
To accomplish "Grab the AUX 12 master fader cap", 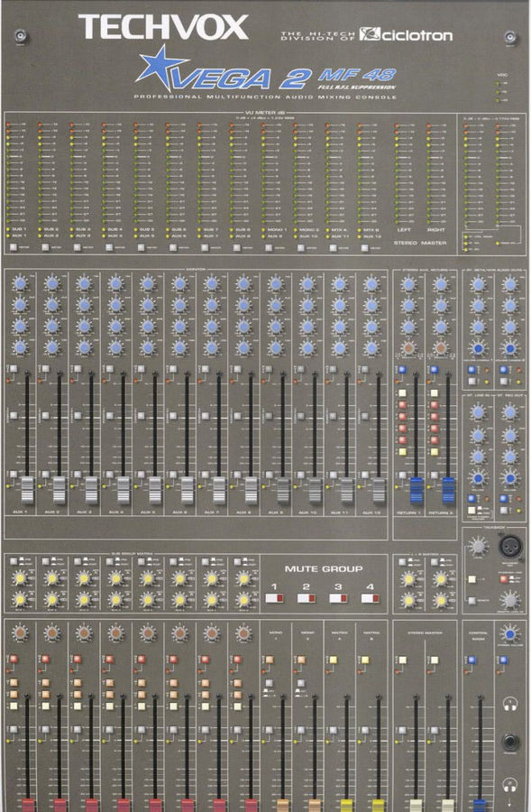I will pyautogui.click(x=379, y=490).
